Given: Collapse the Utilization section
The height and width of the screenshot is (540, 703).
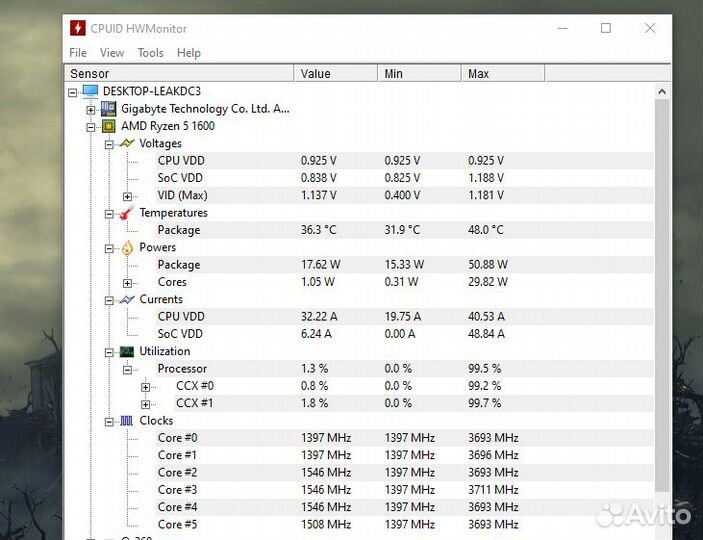Looking at the screenshot, I should click(x=109, y=353).
